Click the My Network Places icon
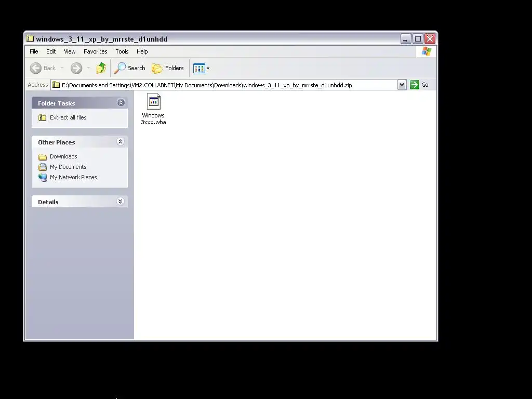The image size is (532, 399). tap(43, 178)
